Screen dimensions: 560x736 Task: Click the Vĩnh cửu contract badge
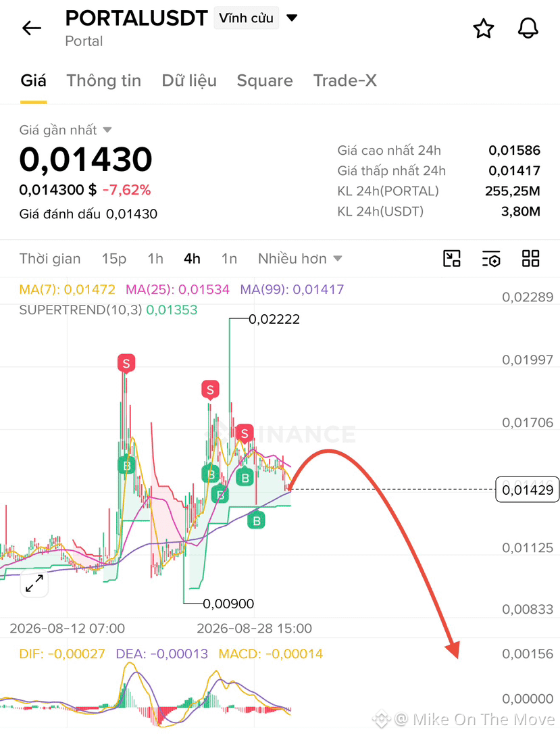click(247, 18)
